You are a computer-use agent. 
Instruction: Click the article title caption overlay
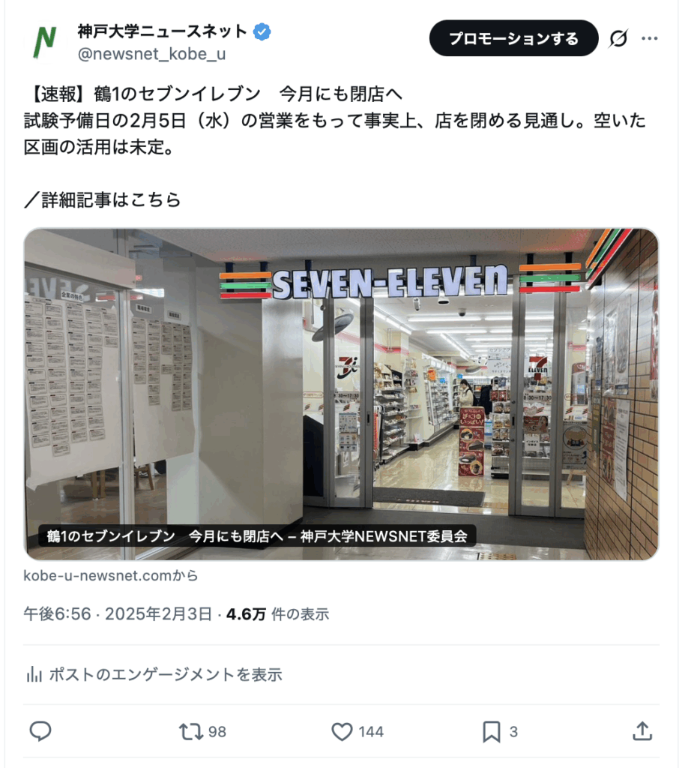[x=258, y=536]
